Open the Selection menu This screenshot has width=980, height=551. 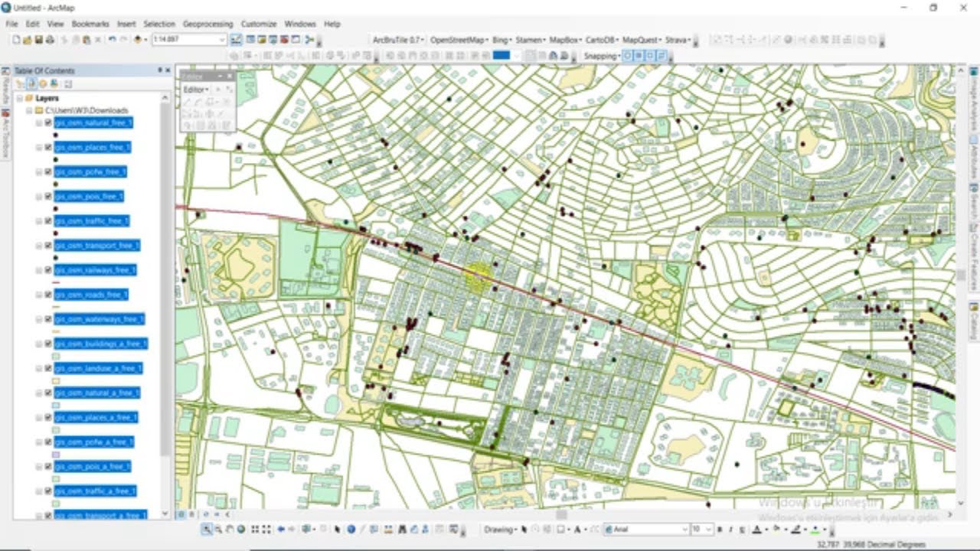coord(159,24)
